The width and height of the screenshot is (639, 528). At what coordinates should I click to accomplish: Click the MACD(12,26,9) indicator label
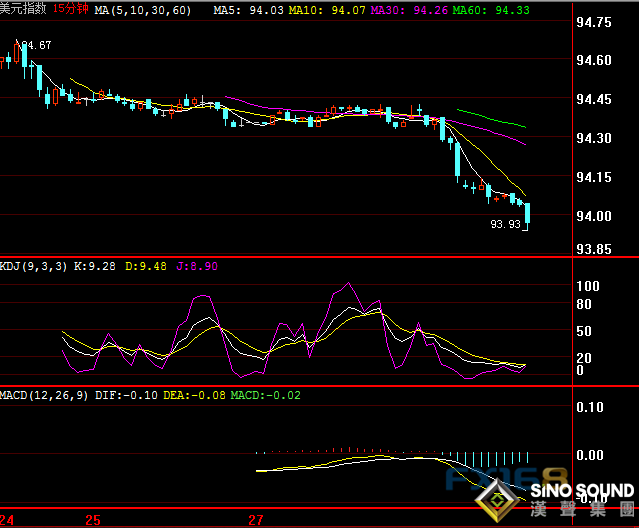[44, 395]
